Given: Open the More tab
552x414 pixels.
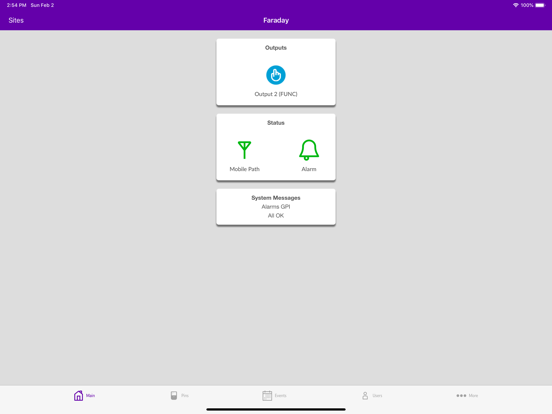Looking at the screenshot, I should tap(467, 396).
